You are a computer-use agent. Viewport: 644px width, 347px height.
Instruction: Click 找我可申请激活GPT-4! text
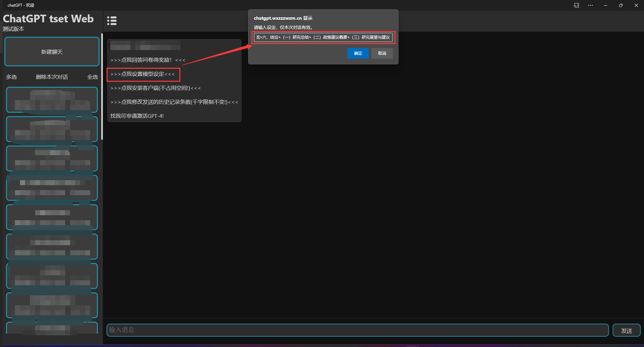(137, 116)
